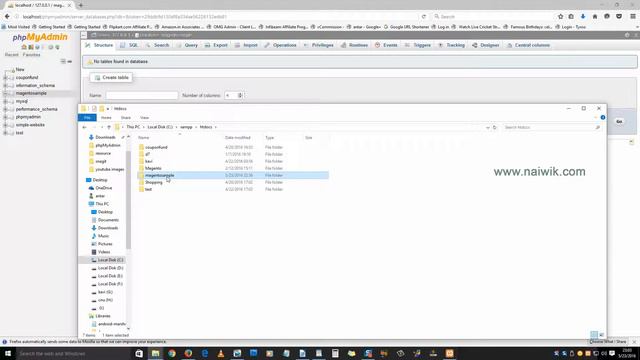Click the Explorer search htdocs box
This screenshot has height=360, width=640.
[551, 127]
